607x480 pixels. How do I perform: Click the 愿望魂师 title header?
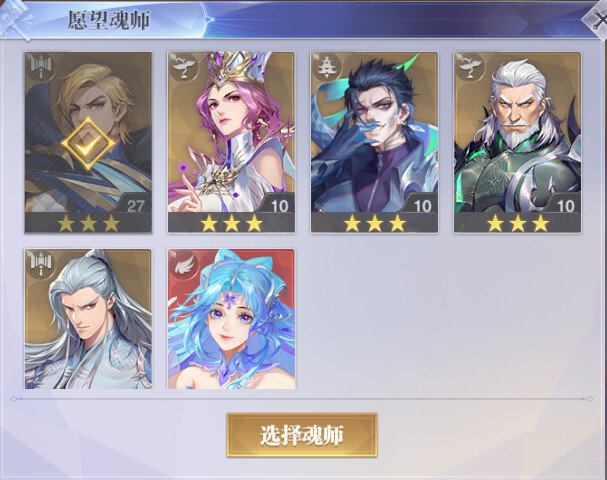109,20
